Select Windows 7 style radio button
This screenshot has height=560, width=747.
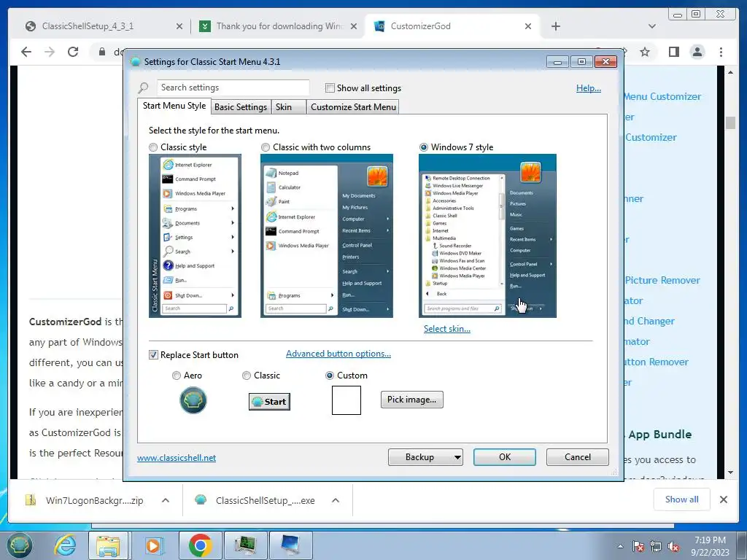(x=424, y=147)
